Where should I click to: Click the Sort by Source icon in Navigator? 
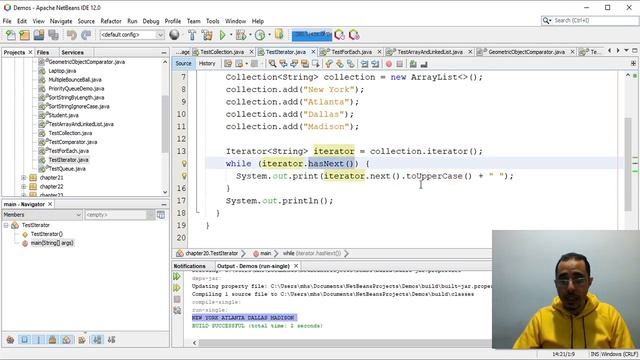111,340
